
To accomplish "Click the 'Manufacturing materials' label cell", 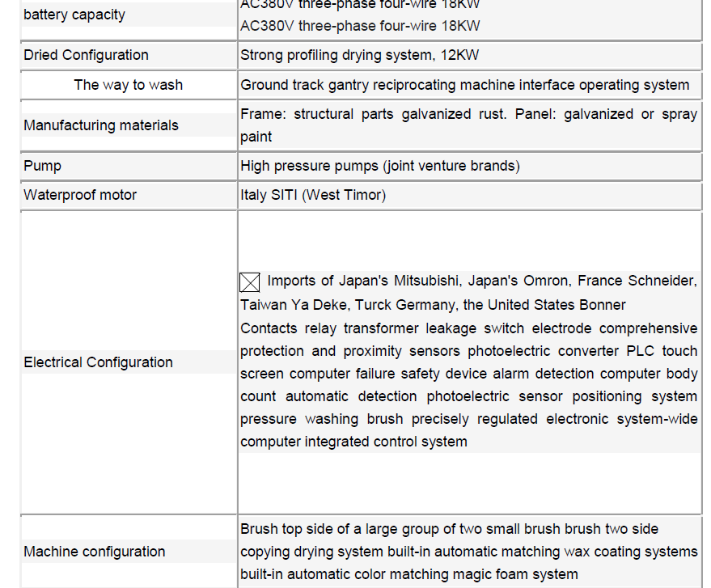I will pos(101,125).
